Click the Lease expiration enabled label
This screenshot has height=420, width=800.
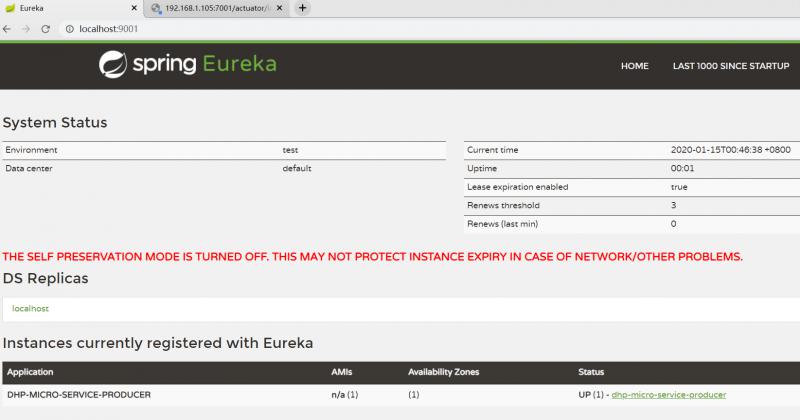(x=517, y=187)
